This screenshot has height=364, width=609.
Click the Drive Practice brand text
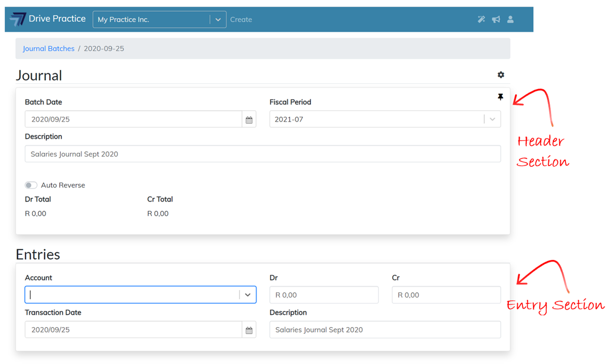[x=57, y=19]
